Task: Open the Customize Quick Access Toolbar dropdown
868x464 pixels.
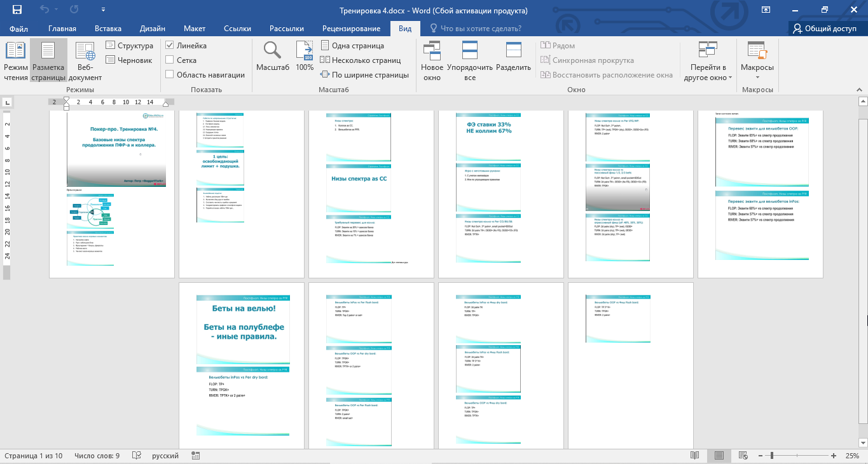Action: coord(104,10)
